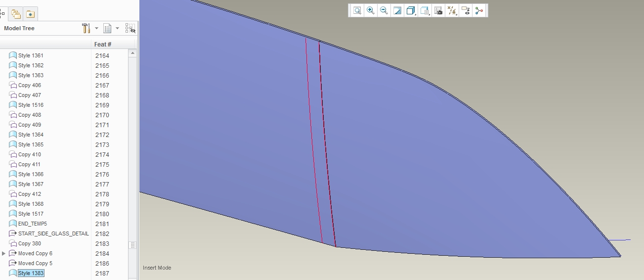Click the model tree scrollbar thumb
This screenshot has width=644, height=280.
coord(132,245)
